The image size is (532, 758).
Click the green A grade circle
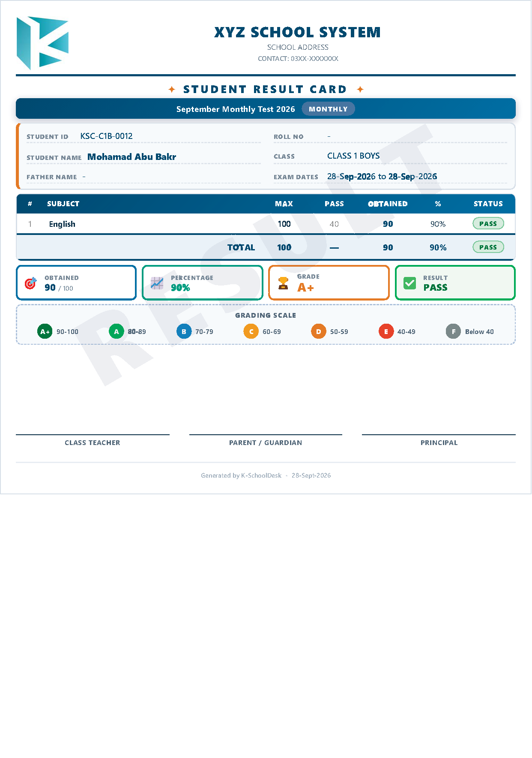tap(116, 331)
